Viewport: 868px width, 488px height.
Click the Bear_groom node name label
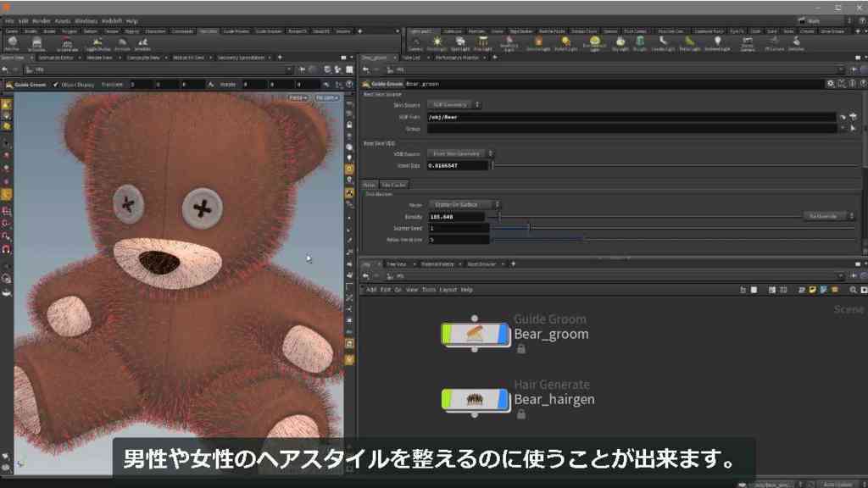pyautogui.click(x=551, y=334)
